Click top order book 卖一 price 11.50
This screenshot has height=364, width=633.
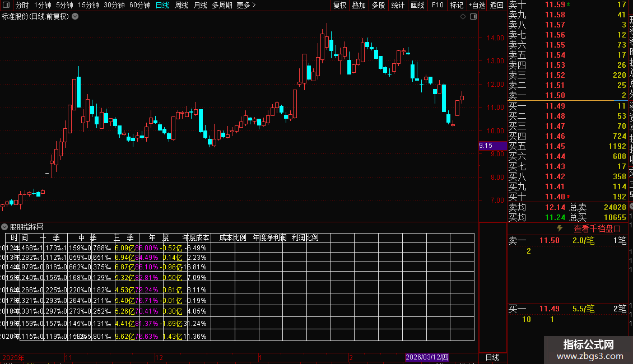(555, 95)
